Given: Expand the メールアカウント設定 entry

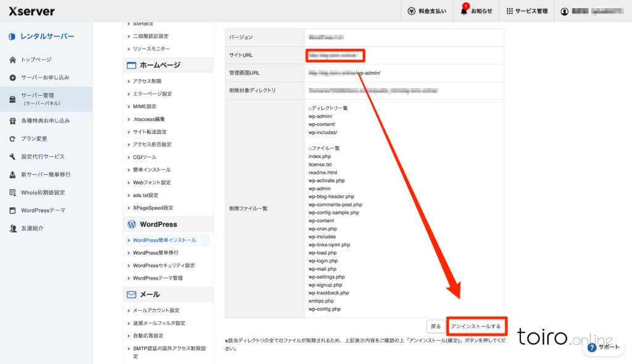Looking at the screenshot, I should pos(156,310).
